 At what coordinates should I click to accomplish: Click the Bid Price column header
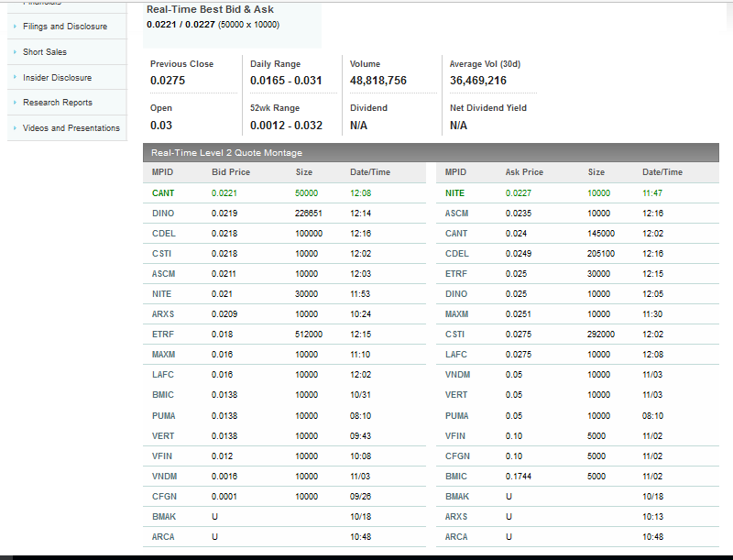(x=231, y=172)
